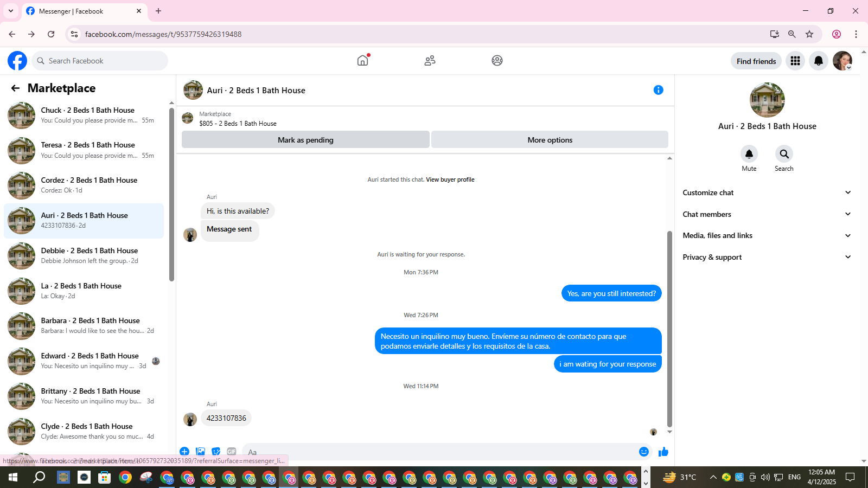Attach a photo with the image icon
Viewport: 868px width, 488px height.
point(201,452)
